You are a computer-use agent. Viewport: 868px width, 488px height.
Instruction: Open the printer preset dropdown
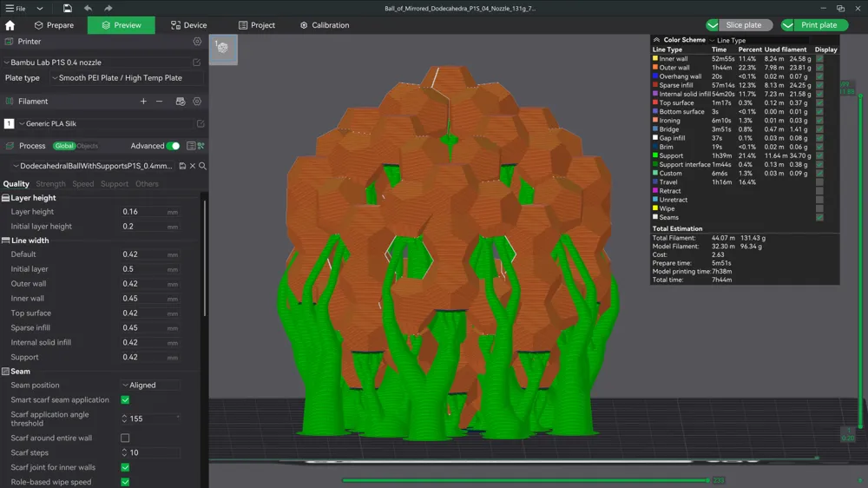coord(7,63)
